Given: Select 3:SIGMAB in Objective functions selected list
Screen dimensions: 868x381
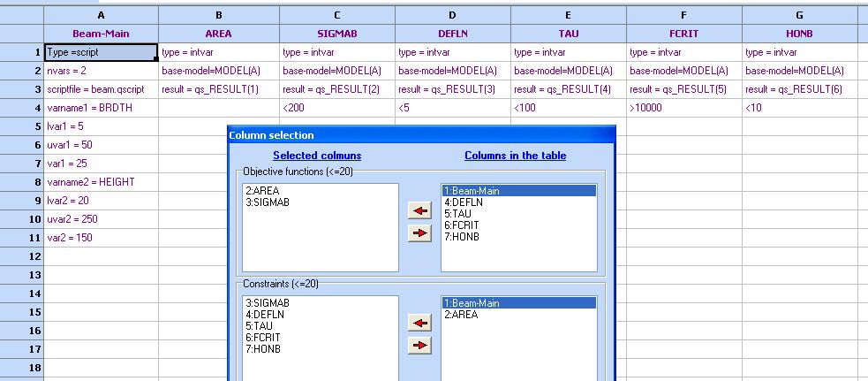Looking at the screenshot, I should (x=267, y=202).
